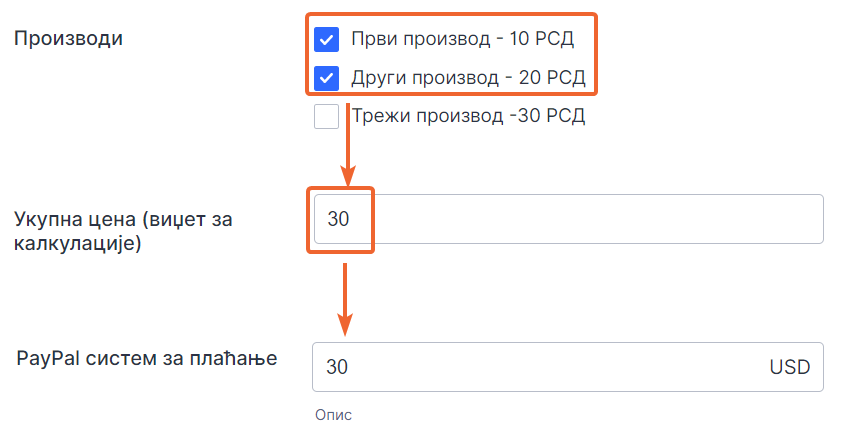This screenshot has height=439, width=853.
Task: Uncheck the "Први производ - 10 РСД" checkbox
Action: (327, 39)
